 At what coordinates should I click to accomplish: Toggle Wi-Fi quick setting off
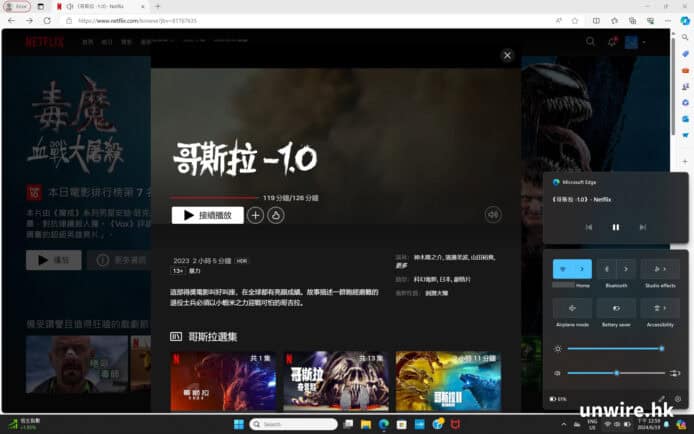(x=563, y=269)
